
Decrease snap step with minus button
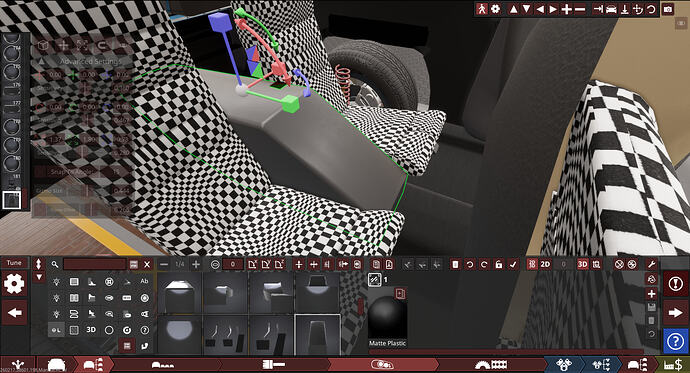click(x=164, y=264)
